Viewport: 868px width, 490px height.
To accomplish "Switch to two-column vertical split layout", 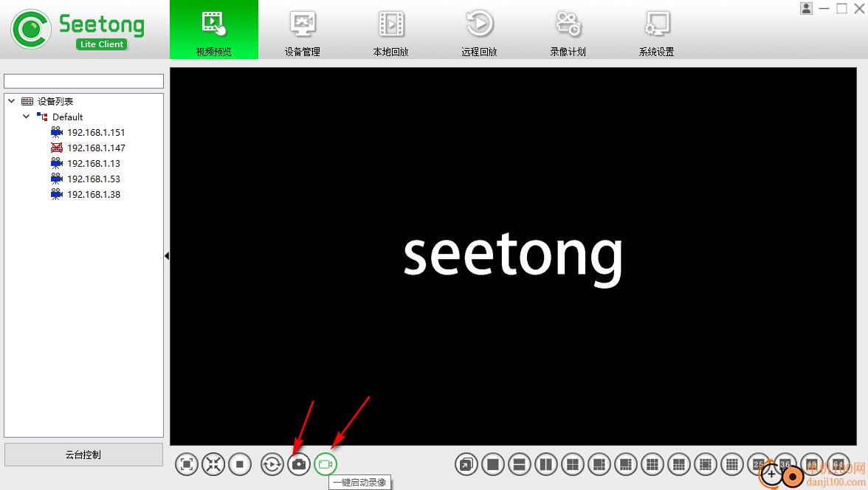I will pos(546,464).
